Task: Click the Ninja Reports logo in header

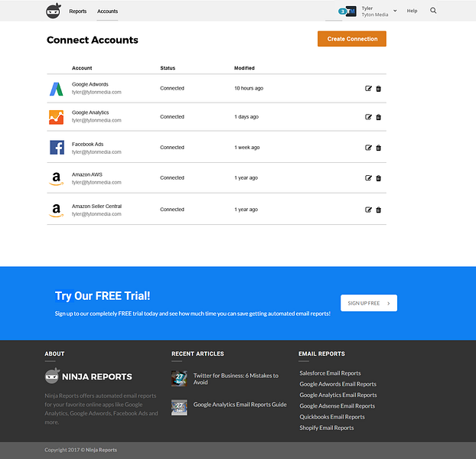Action: click(x=54, y=11)
